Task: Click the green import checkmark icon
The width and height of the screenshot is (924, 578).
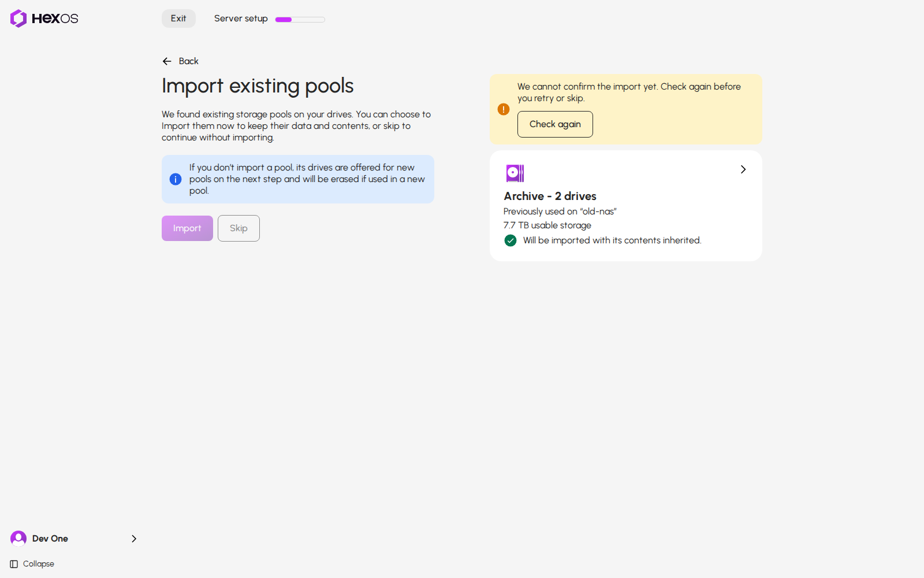Action: coord(511,240)
